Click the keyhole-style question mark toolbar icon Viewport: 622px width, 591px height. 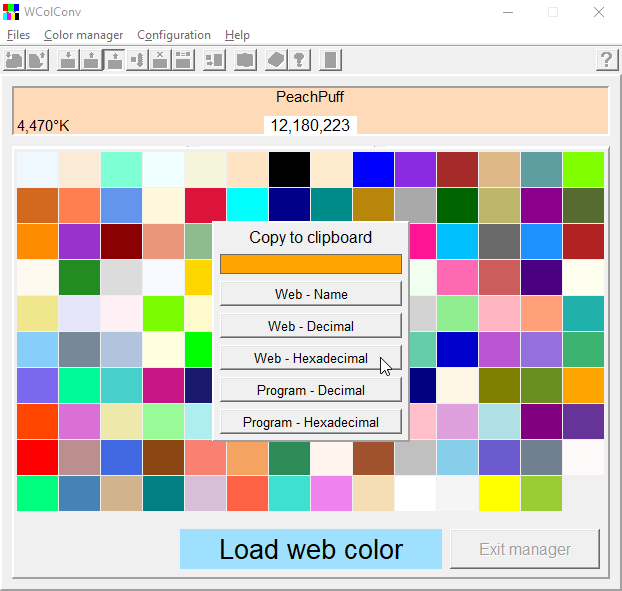pos(299,59)
